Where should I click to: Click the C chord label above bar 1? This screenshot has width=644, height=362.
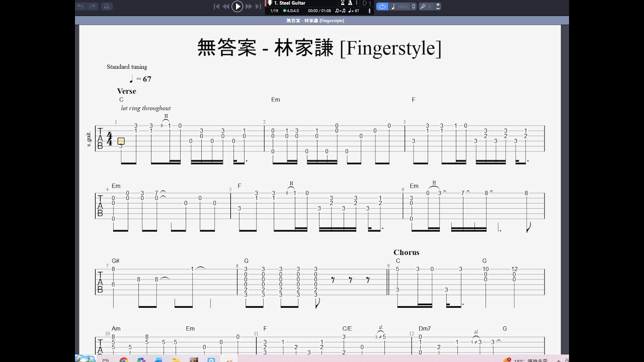(x=121, y=100)
